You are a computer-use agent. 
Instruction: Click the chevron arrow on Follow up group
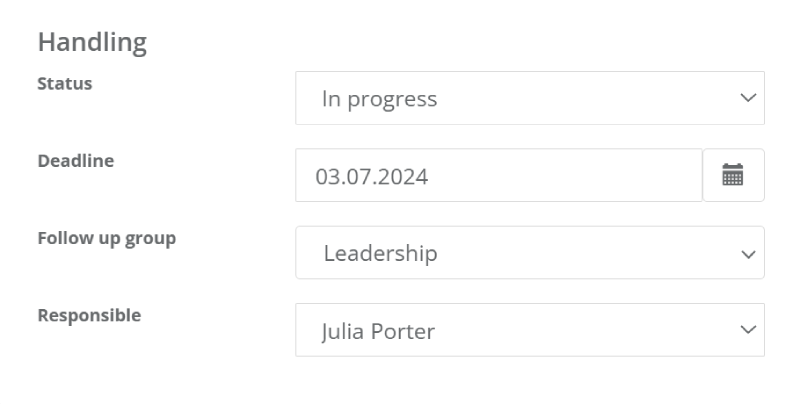pos(748,254)
